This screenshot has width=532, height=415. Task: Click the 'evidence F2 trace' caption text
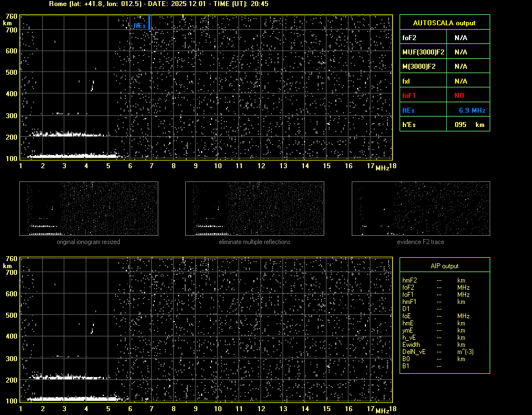tap(420, 242)
